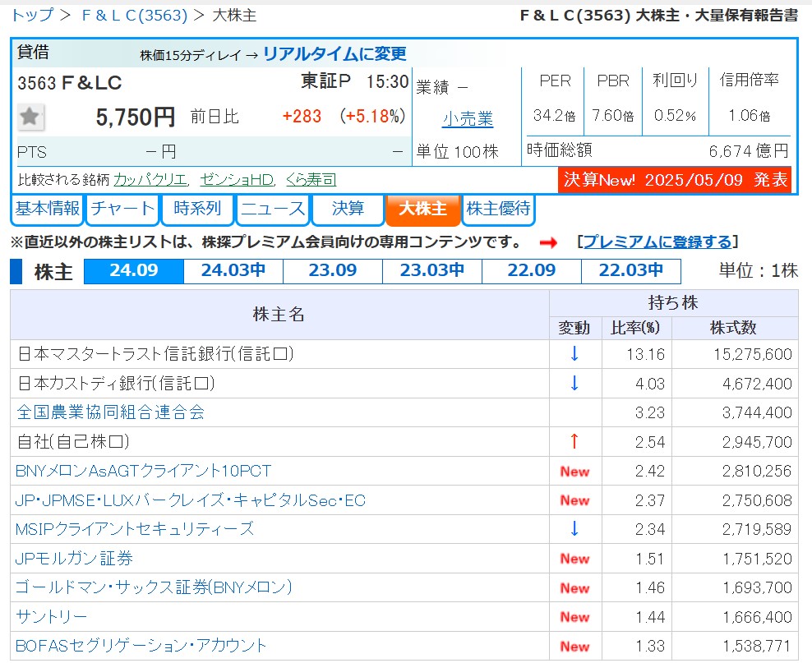Viewport: 812px width, 663px height.
Task: Switch to 基本情報 tab
Action: (x=47, y=209)
